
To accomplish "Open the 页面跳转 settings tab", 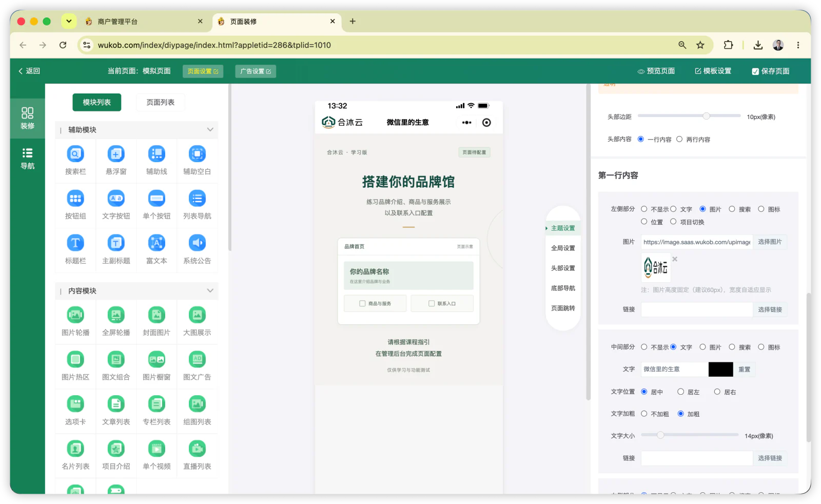I will (563, 308).
